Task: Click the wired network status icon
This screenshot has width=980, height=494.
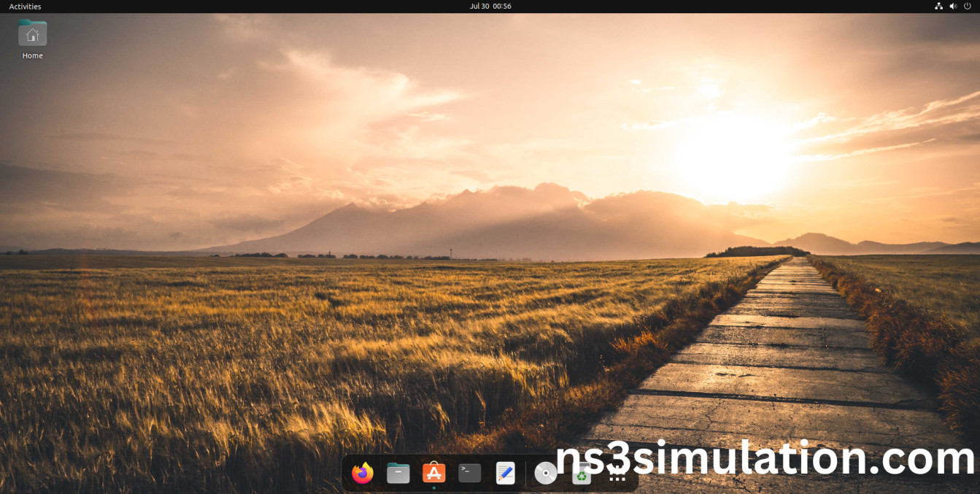Action: (938, 6)
